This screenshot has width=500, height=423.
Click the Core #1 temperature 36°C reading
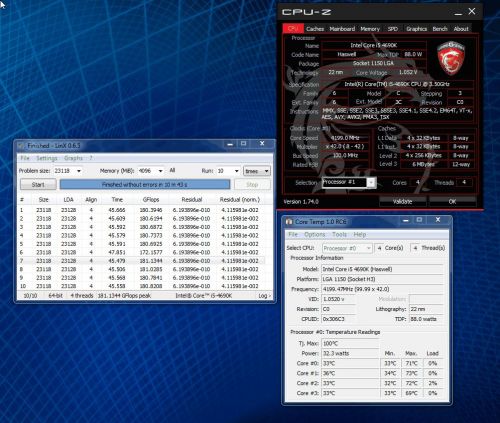(x=350, y=373)
